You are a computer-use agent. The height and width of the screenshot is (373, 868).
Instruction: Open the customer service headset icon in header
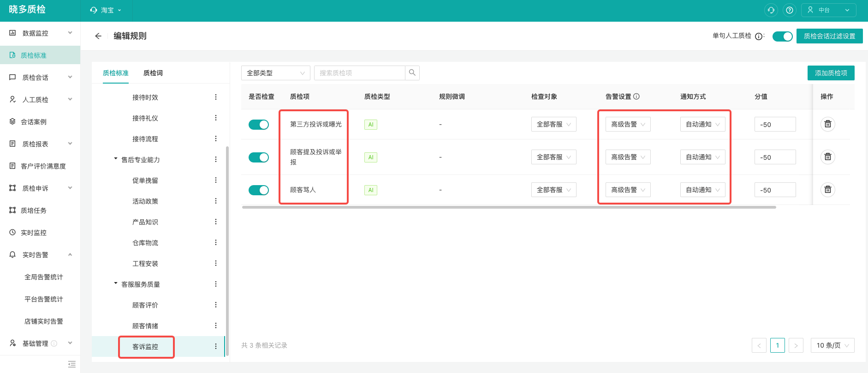coord(771,10)
